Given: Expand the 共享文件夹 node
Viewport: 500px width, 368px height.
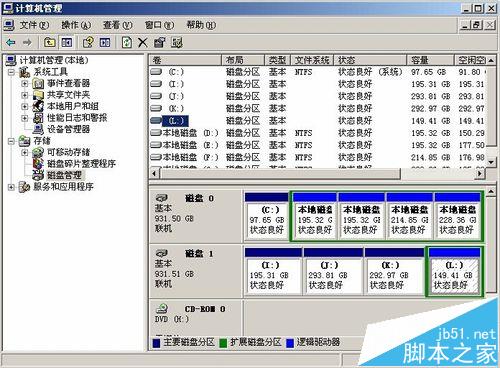Looking at the screenshot, I should (x=25, y=95).
